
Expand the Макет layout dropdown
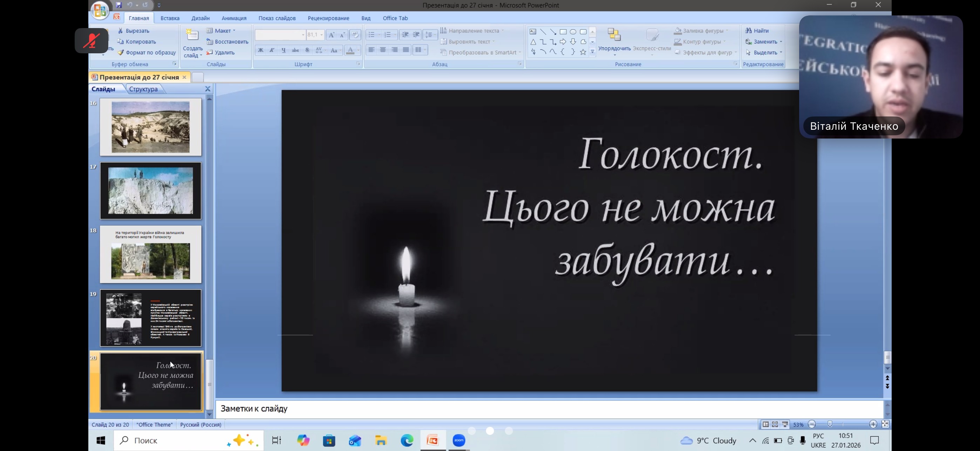click(234, 31)
